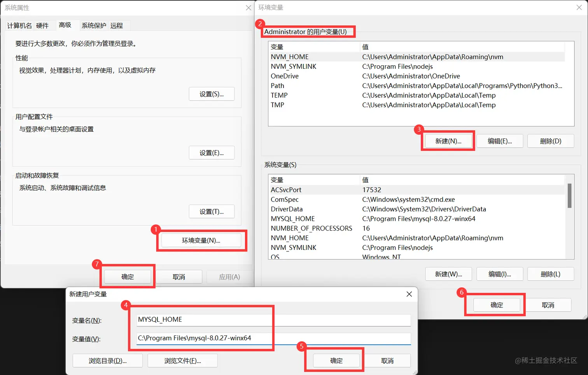Close the 新建用户变量 dialog
Screen dimensions: 588x375
(409, 294)
